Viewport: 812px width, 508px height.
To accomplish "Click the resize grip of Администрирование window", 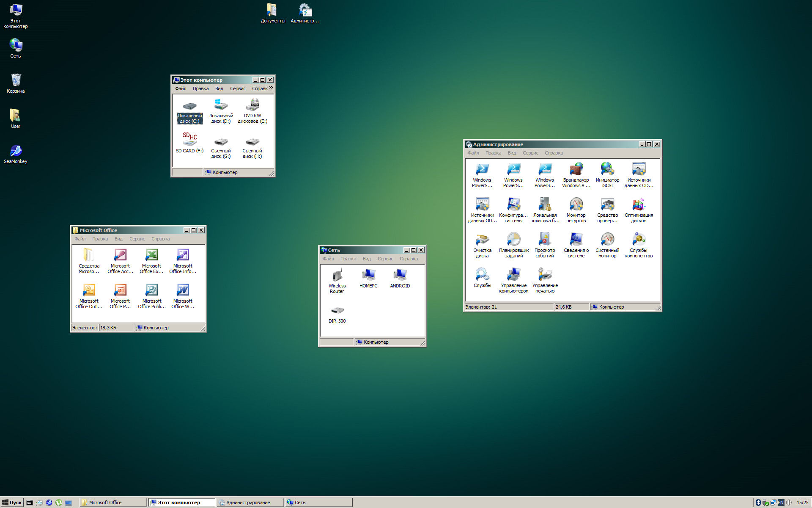I will (x=658, y=308).
